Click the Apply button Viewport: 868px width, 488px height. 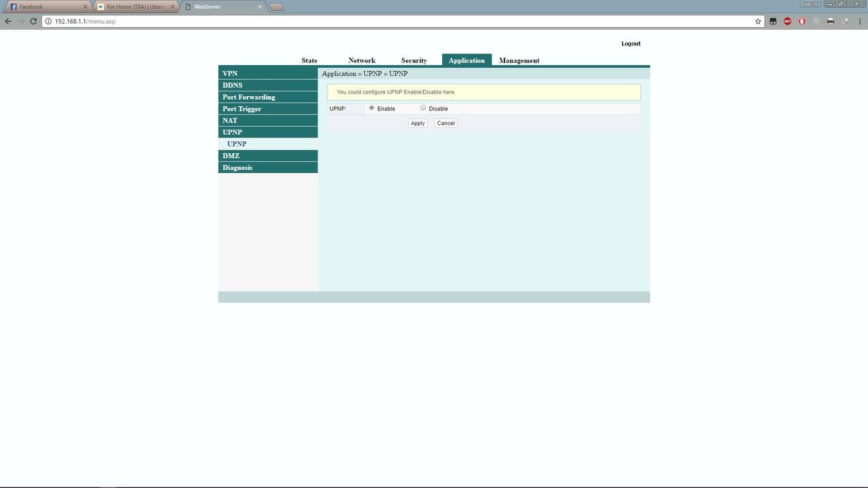coord(417,123)
